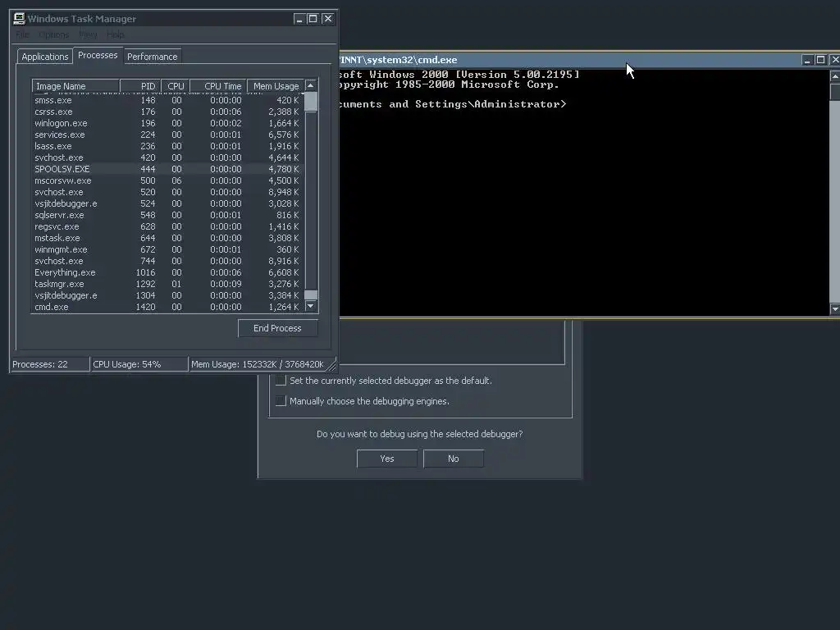
Task: Select svchost.exe with PID 744
Action: pyautogui.click(x=167, y=261)
